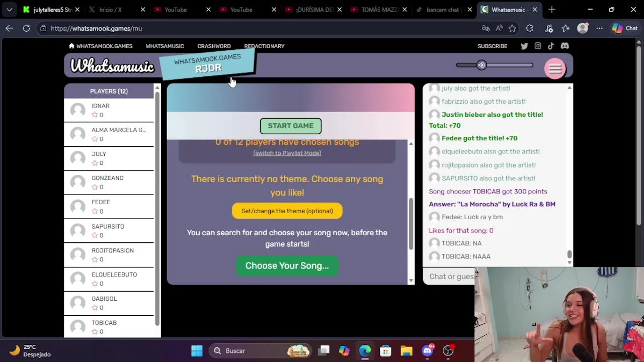644x362 pixels.
Task: Open browser settings and more ellipsis
Action: click(x=599, y=29)
